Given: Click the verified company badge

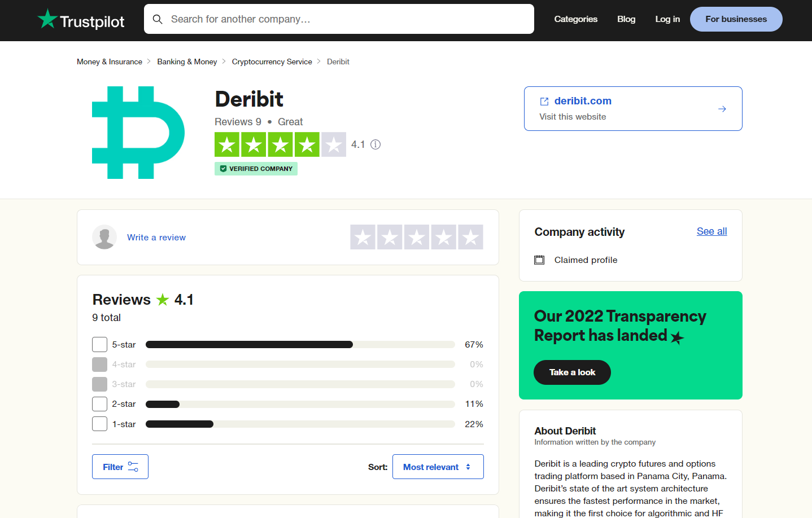Looking at the screenshot, I should click(256, 169).
